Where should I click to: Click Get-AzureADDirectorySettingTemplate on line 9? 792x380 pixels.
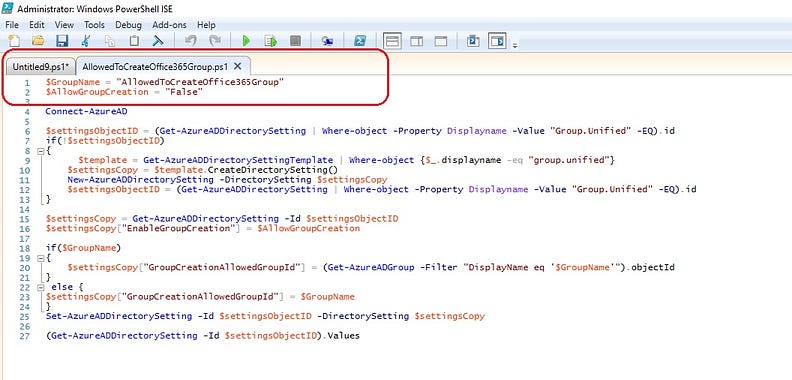coord(238,160)
